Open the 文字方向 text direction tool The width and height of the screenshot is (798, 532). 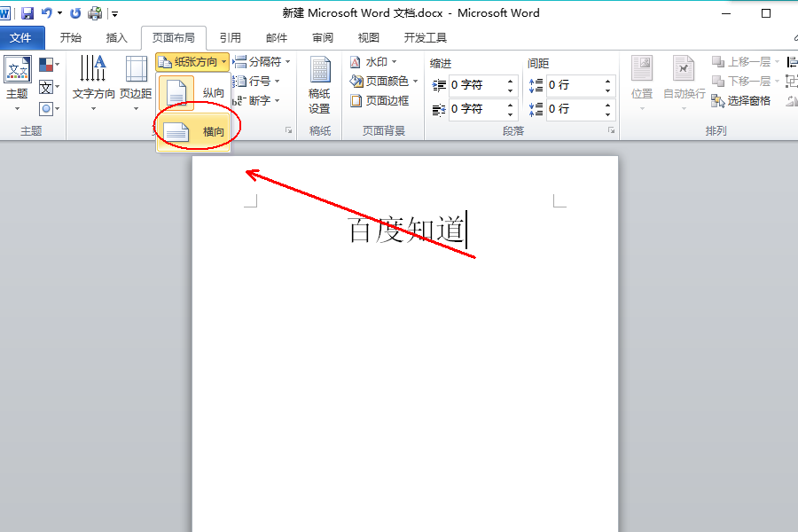[93, 83]
